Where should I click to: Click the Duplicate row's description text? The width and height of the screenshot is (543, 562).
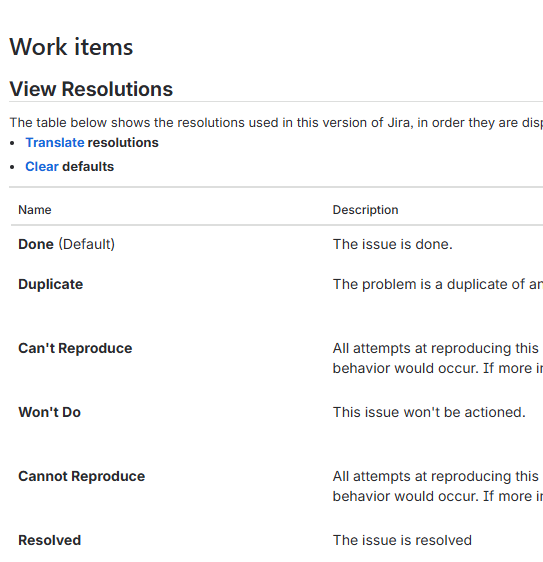438,284
